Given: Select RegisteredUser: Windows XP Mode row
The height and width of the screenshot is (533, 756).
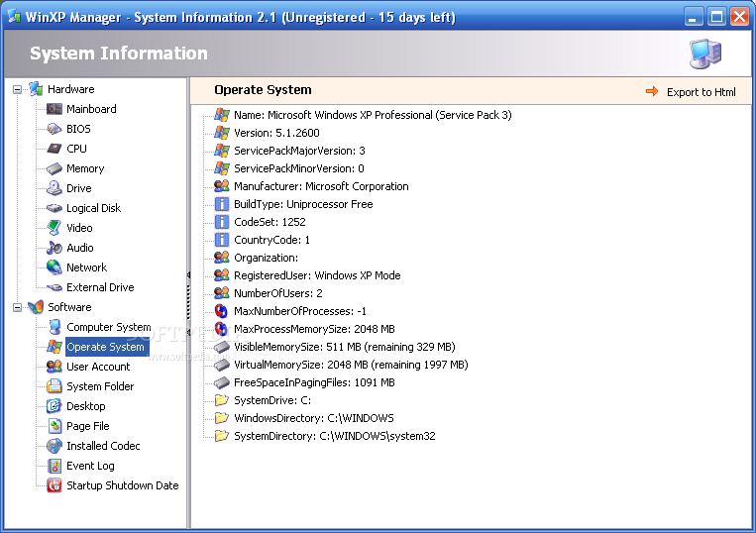Looking at the screenshot, I should (317, 275).
